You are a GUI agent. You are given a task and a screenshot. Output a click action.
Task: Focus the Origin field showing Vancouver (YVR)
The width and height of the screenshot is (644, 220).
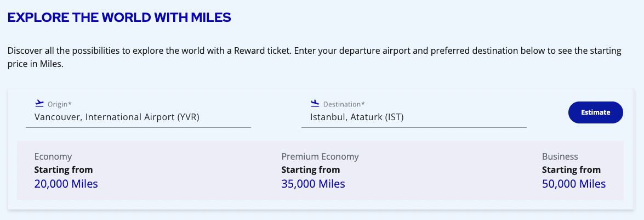(x=116, y=117)
